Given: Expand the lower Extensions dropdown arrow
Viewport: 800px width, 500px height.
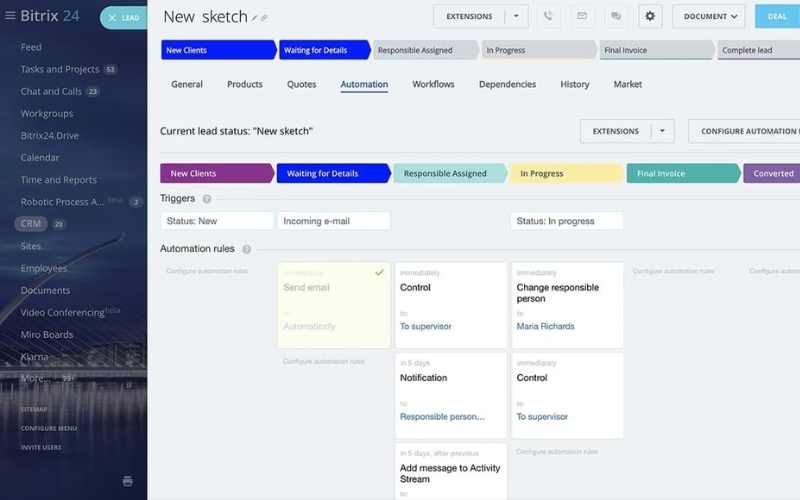Looking at the screenshot, I should click(662, 131).
